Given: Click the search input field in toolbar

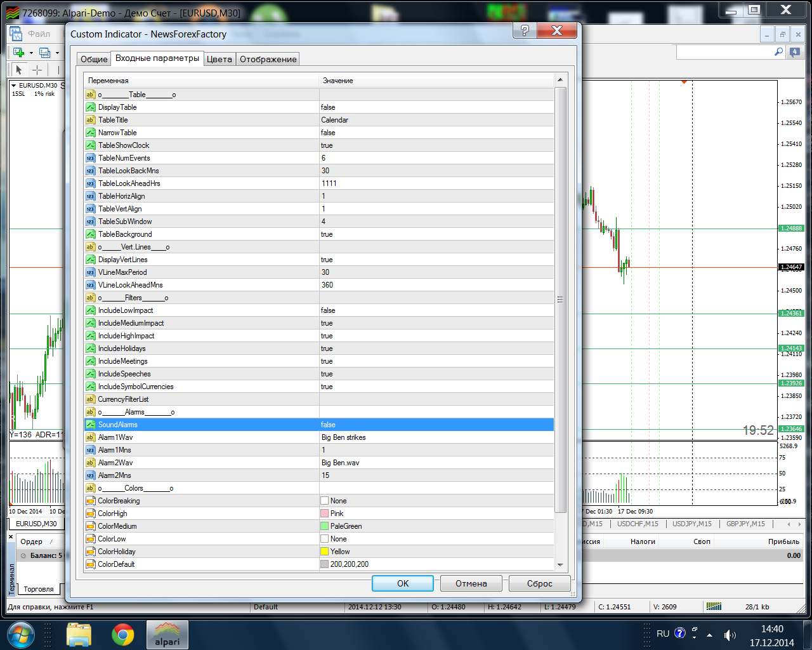Looking at the screenshot, I should pyautogui.click(x=724, y=52).
